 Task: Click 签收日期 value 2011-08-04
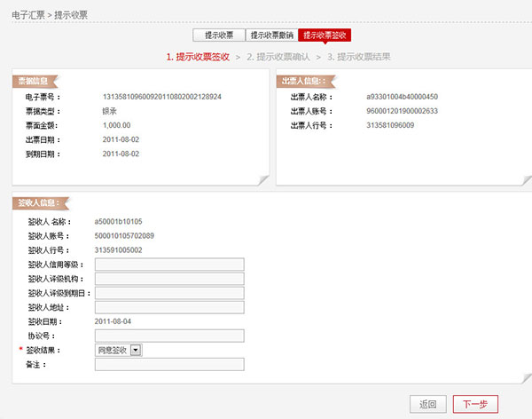click(x=113, y=321)
